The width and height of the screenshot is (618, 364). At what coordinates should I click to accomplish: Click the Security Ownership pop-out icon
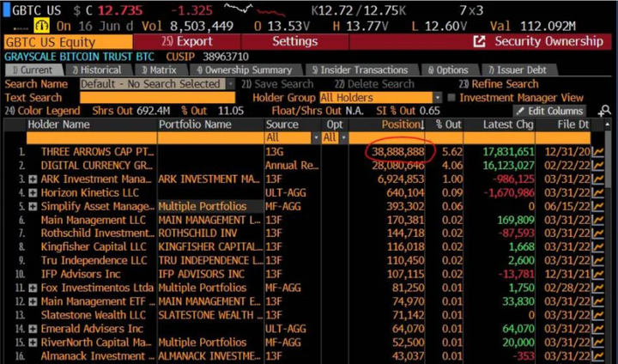point(479,41)
